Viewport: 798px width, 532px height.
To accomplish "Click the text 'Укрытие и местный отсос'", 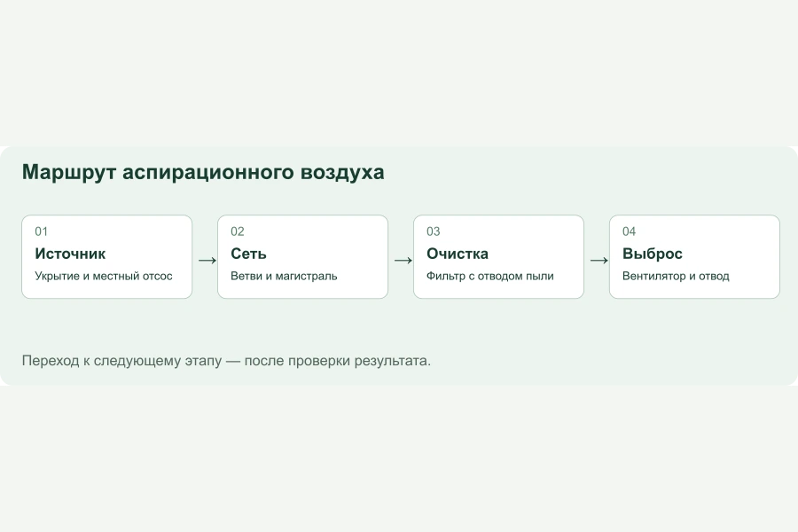I will 104,277.
